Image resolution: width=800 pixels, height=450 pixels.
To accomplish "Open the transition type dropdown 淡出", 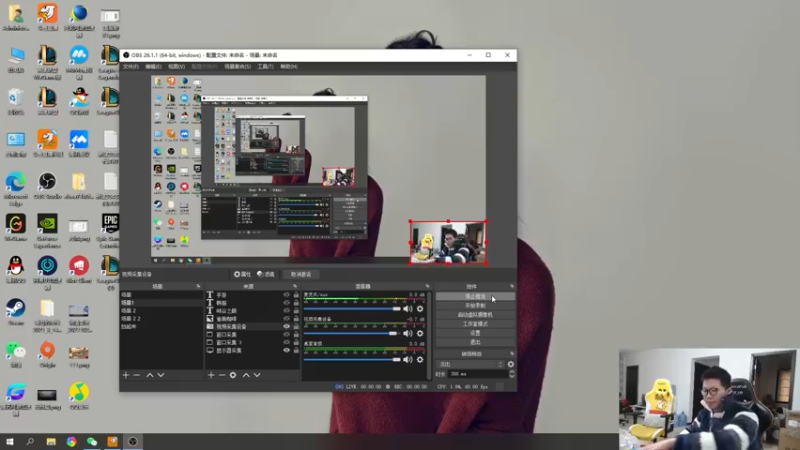I will (x=470, y=364).
